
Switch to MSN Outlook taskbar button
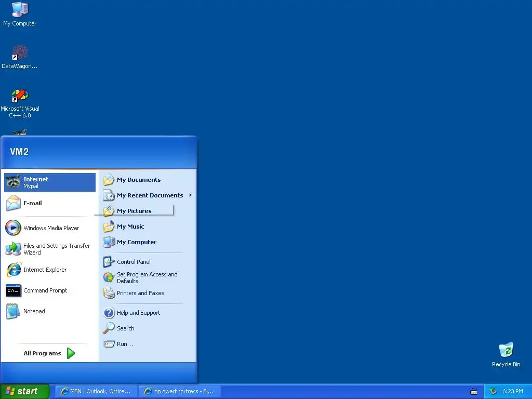[96, 392]
